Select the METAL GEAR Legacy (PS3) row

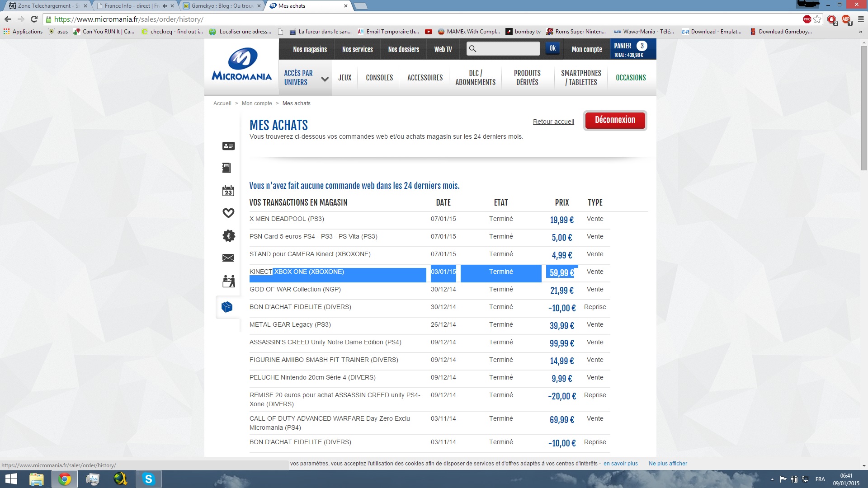coord(429,326)
